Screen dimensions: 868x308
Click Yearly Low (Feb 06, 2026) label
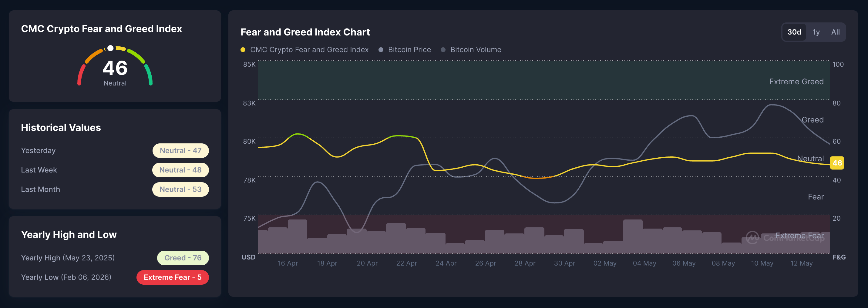pyautogui.click(x=66, y=277)
